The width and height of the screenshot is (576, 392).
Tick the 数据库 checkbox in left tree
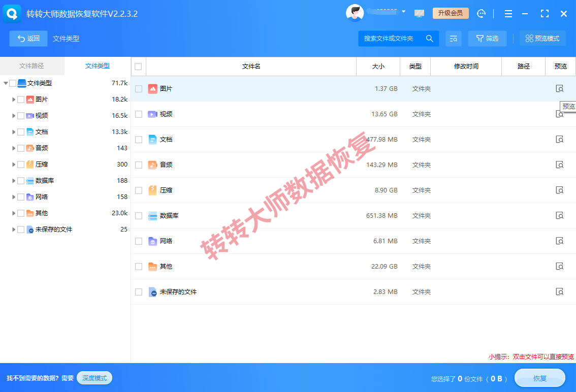point(20,180)
